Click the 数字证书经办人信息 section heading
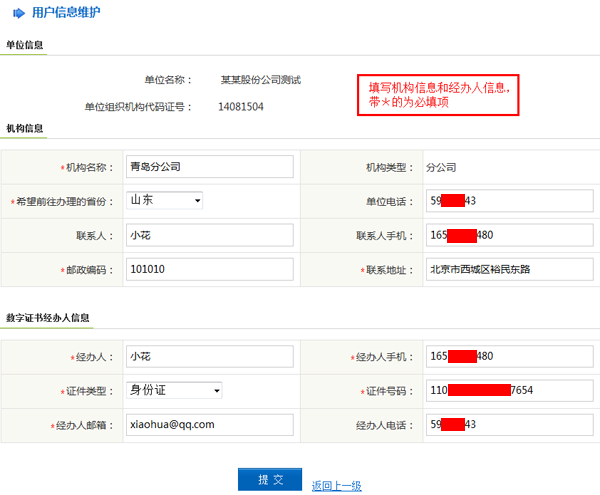The width and height of the screenshot is (600, 495). tap(48, 317)
